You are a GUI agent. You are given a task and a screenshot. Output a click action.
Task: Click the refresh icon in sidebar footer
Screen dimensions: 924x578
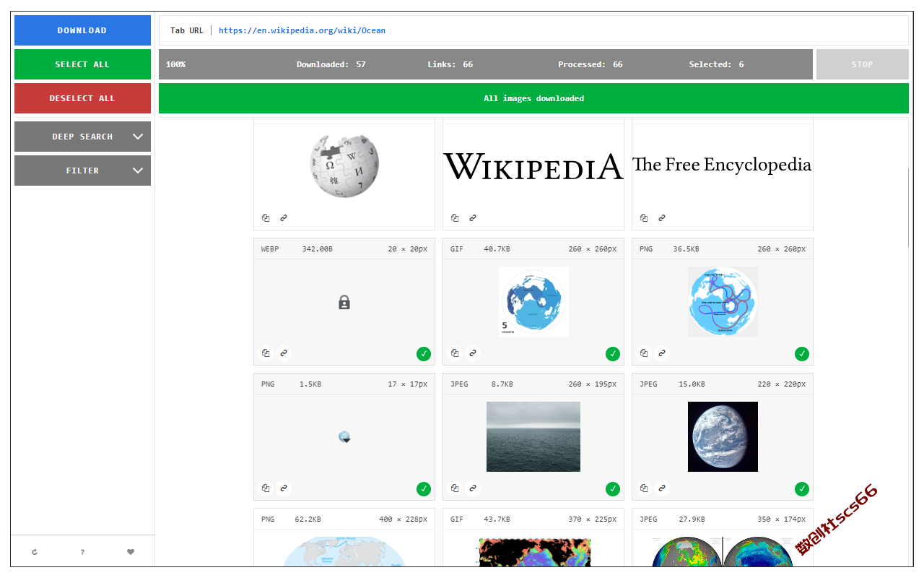pyautogui.click(x=35, y=552)
